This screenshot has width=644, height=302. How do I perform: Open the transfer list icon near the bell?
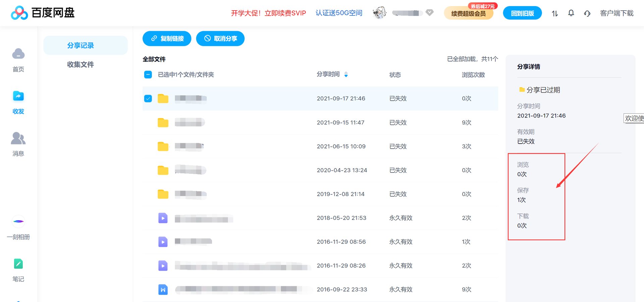coord(554,13)
